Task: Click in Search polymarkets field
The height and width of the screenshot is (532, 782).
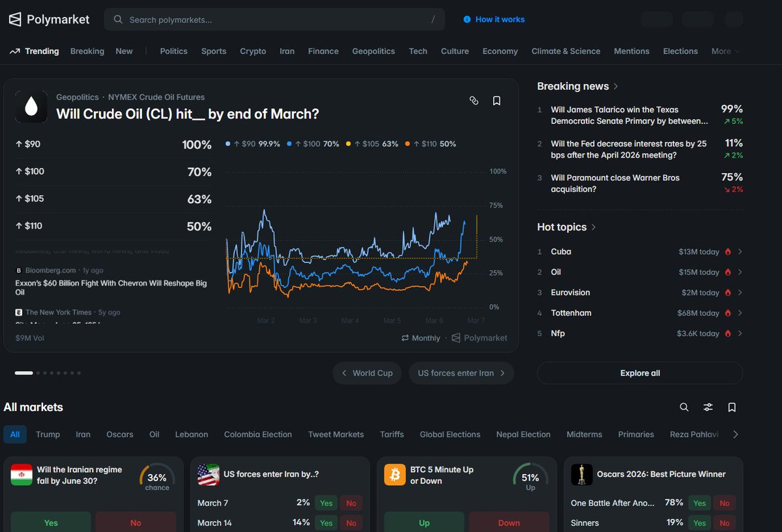Action: point(274,20)
